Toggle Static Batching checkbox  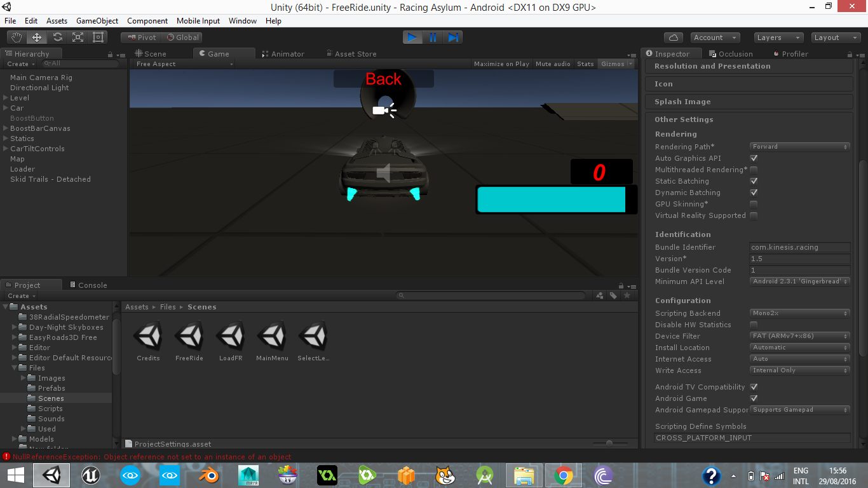click(x=754, y=181)
